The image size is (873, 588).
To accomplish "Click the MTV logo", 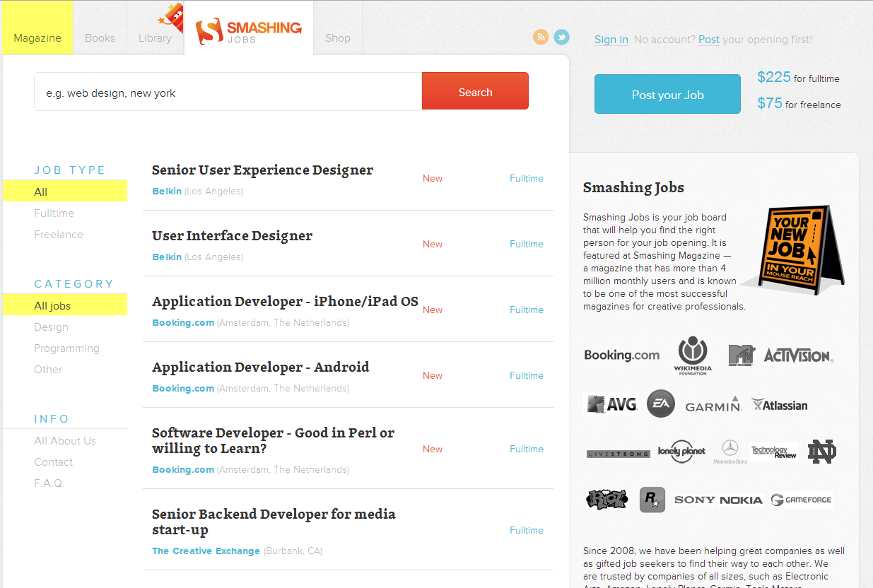I will point(742,355).
